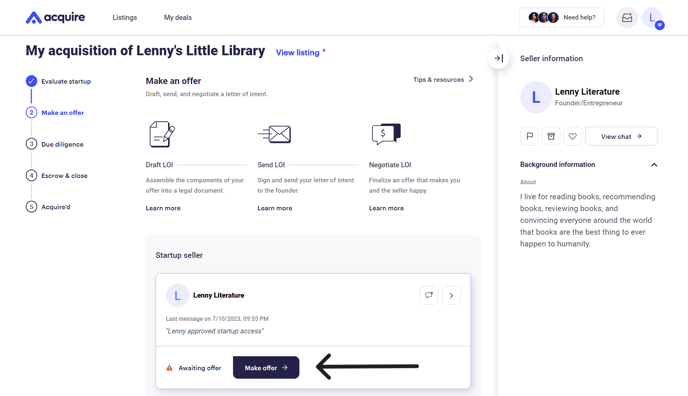Open the Listings menu item
Image resolution: width=688 pixels, height=396 pixels.
coord(125,18)
